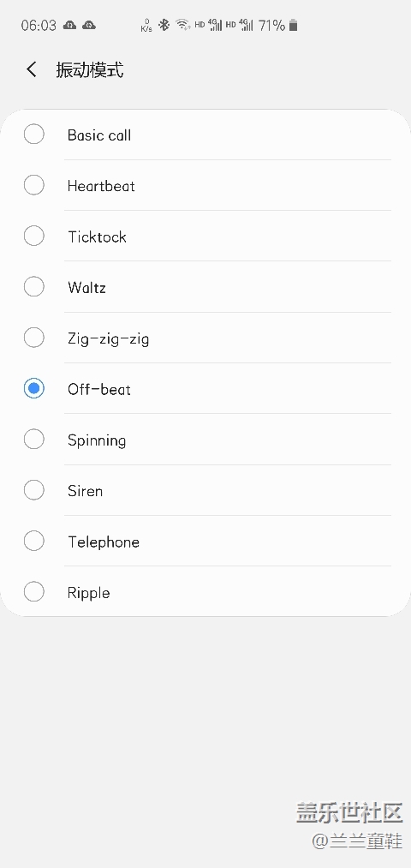Tap the 06:03 clock in status bar
The image size is (411, 868).
(39, 25)
